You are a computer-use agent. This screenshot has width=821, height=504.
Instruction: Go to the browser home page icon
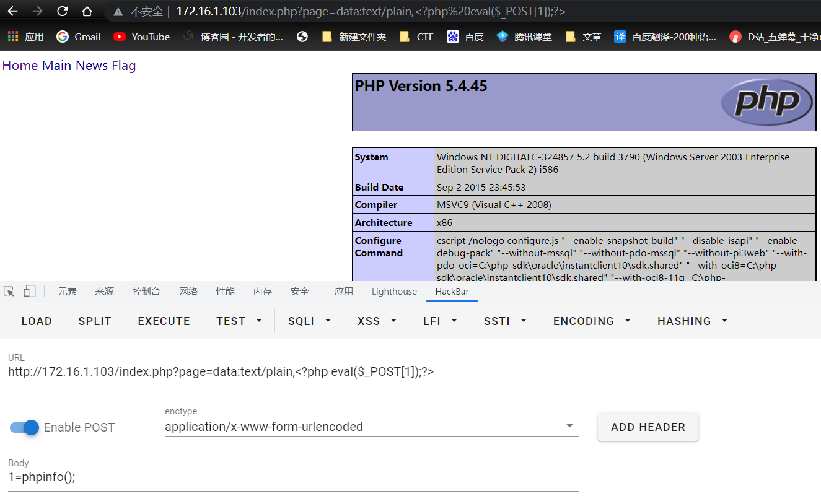tap(87, 11)
